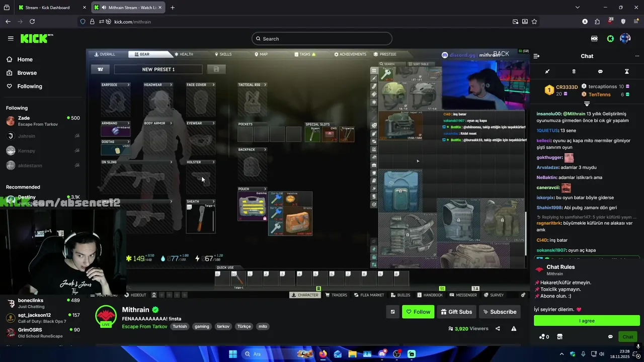This screenshot has height=362, width=644.
Task: Click the mito tag
Action: (x=263, y=326)
